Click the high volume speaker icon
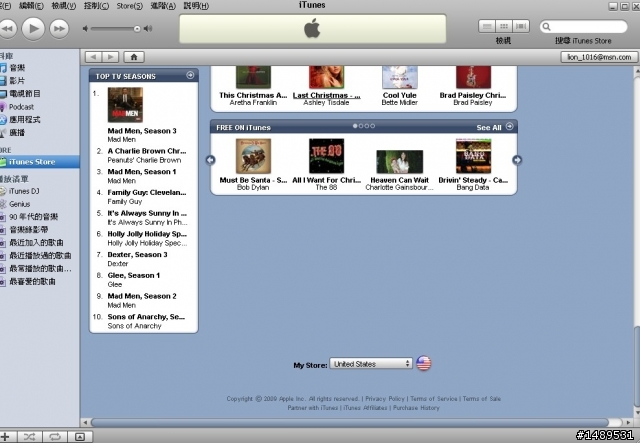 [x=148, y=29]
